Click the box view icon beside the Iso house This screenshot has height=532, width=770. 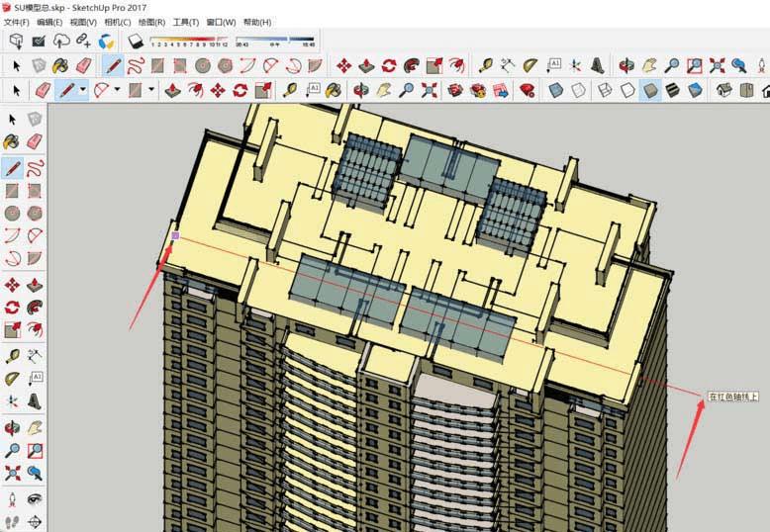click(746, 90)
